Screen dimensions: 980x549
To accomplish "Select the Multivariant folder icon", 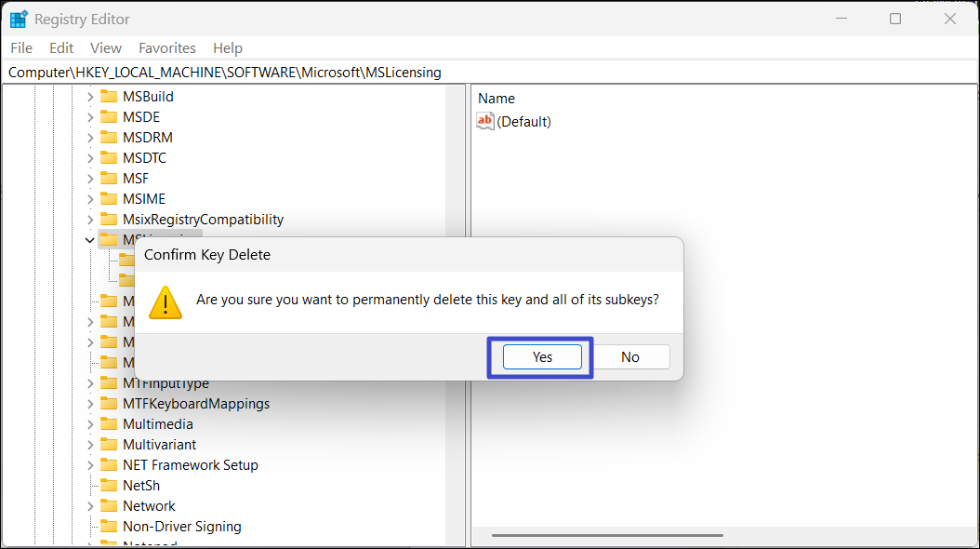I will click(x=109, y=444).
